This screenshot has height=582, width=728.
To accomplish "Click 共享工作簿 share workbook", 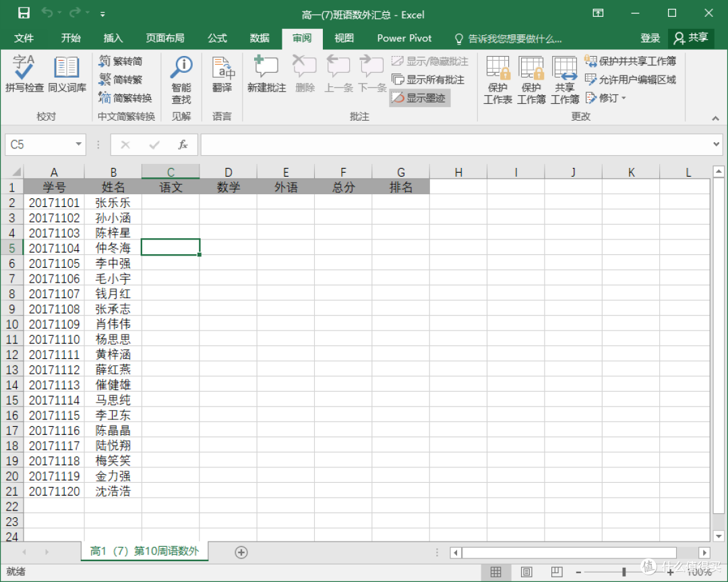I will (x=565, y=80).
